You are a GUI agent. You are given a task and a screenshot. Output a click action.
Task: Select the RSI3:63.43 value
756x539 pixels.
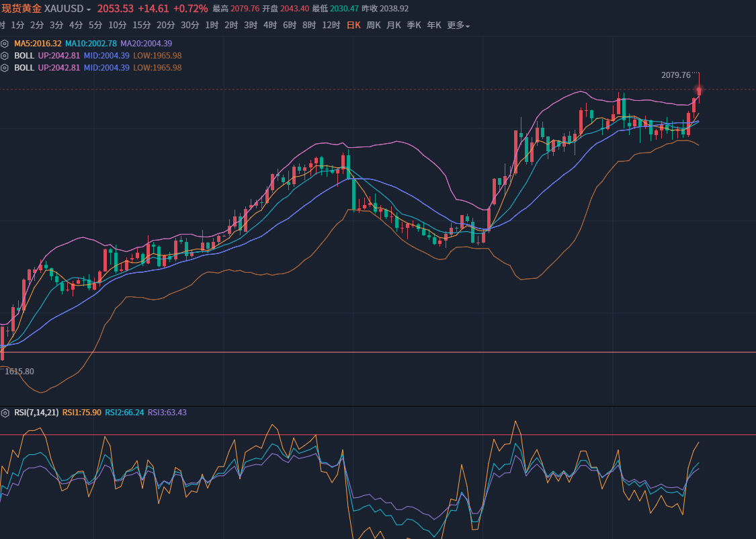[167, 413]
